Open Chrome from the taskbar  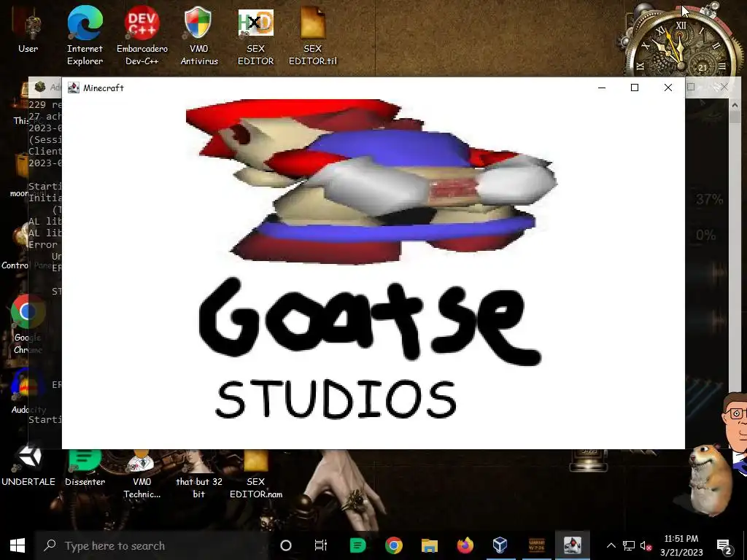[393, 545]
